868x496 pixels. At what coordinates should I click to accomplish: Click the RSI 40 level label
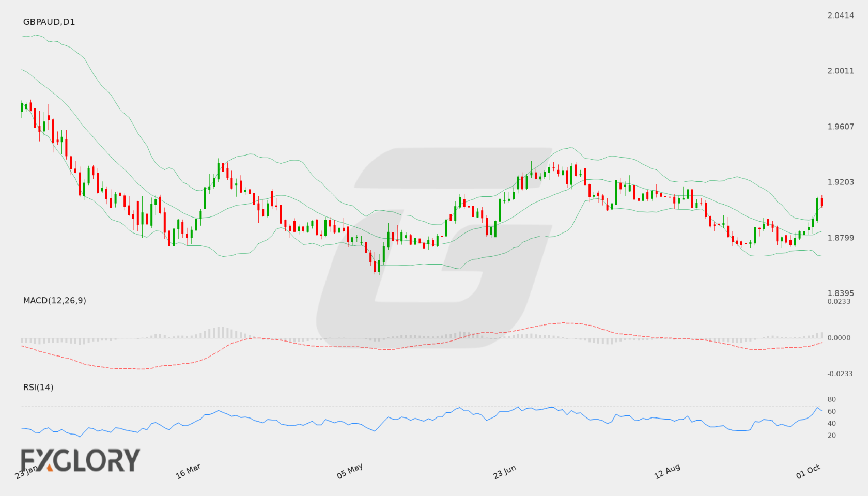(x=832, y=423)
